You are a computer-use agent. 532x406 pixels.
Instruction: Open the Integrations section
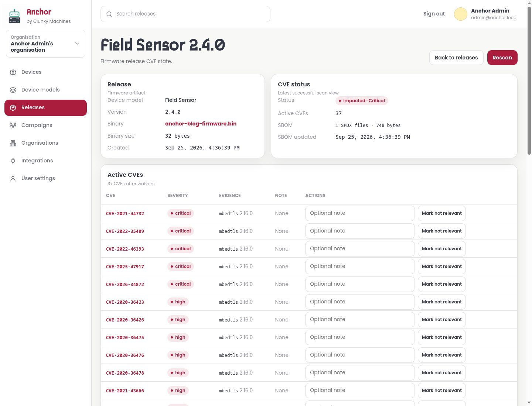[x=45, y=161]
